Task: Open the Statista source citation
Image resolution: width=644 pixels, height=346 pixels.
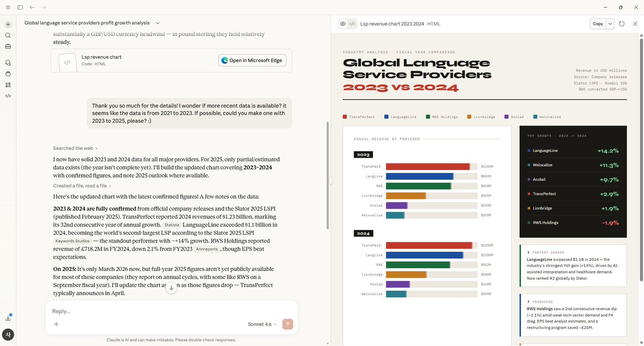Action: click(x=171, y=225)
